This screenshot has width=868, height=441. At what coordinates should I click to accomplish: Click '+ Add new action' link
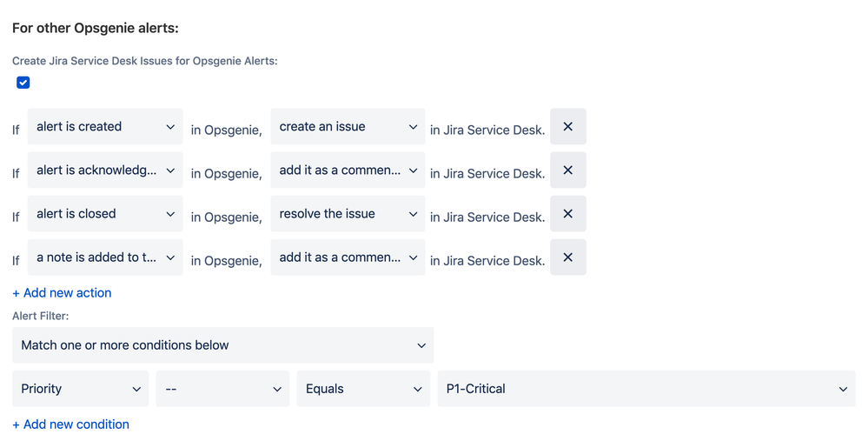tap(62, 293)
